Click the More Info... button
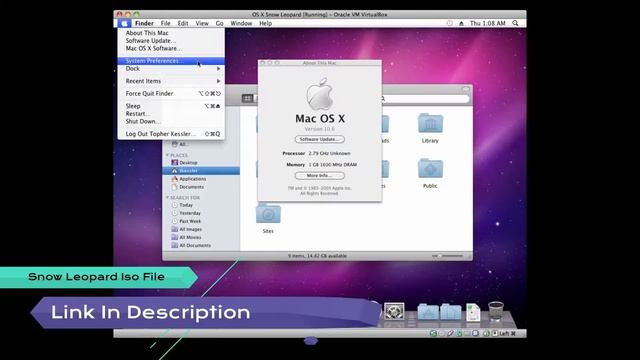This screenshot has width=640, height=360. [320, 176]
